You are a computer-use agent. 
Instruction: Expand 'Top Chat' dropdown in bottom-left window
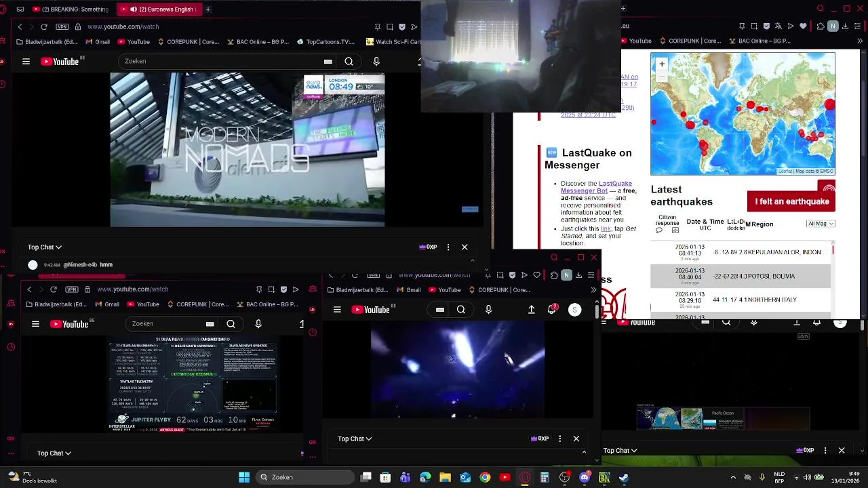click(54, 453)
